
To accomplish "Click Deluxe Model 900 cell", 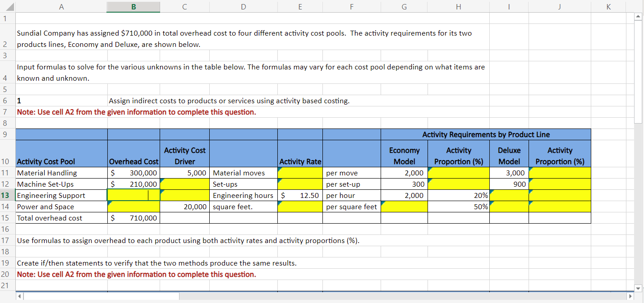I will coord(509,184).
